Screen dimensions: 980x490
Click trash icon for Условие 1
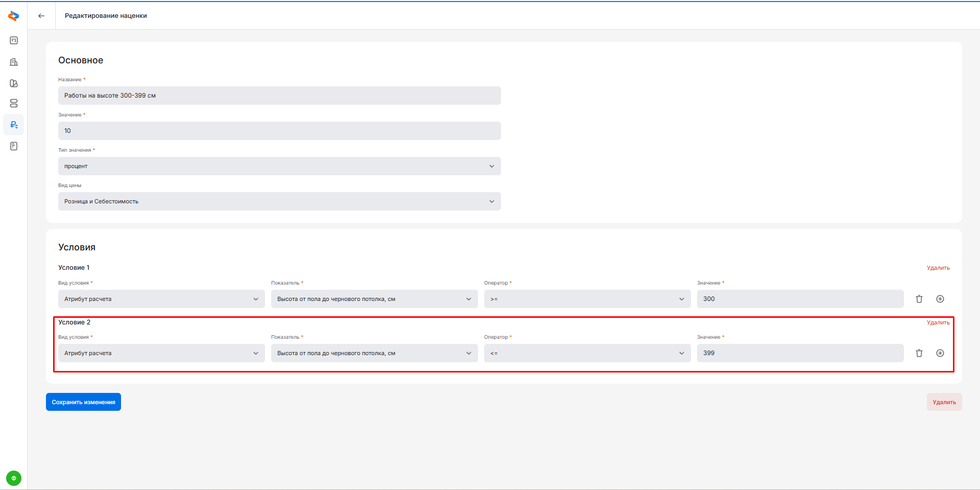pos(919,299)
